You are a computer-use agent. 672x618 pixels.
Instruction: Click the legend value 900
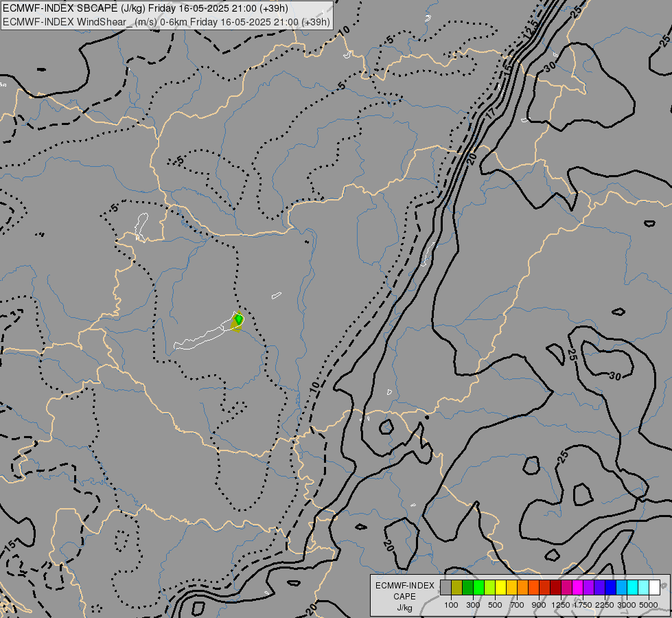pos(539,605)
